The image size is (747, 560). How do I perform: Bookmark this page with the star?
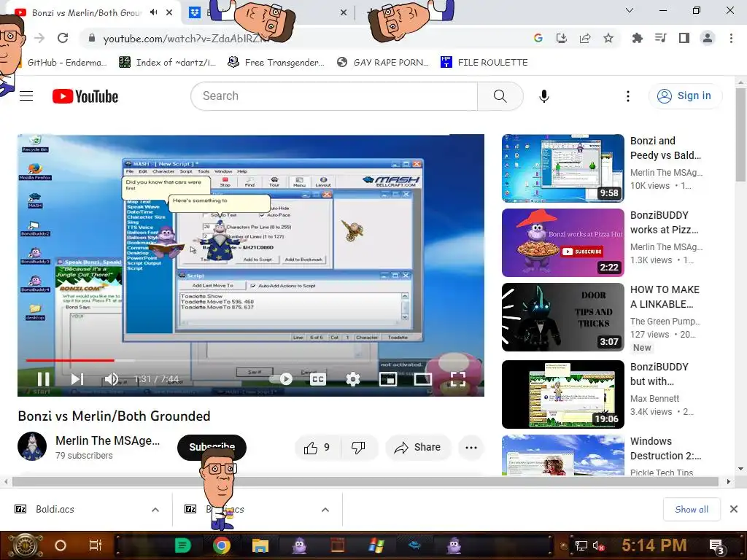point(608,38)
